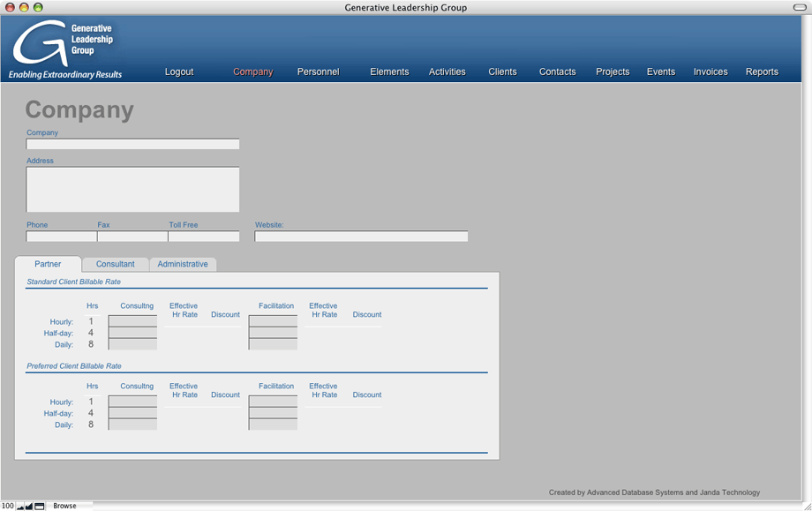Open the Company section
The width and height of the screenshot is (812, 511).
click(x=252, y=72)
